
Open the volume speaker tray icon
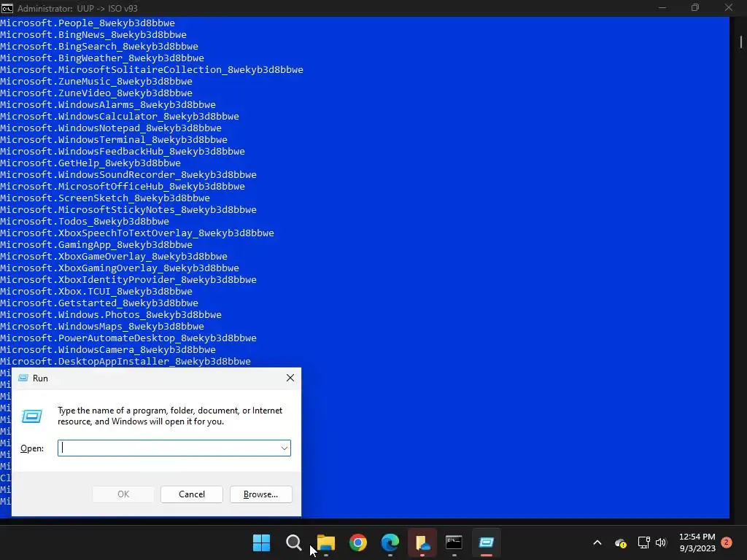(661, 542)
